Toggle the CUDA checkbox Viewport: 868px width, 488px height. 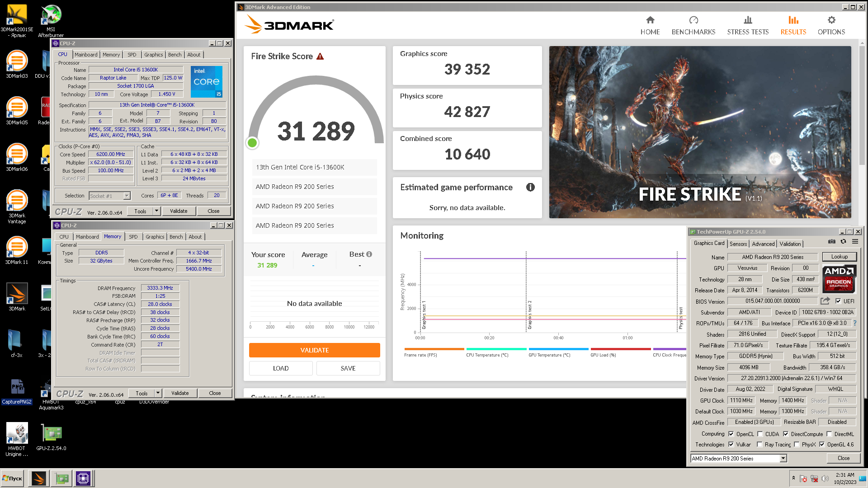tap(760, 434)
